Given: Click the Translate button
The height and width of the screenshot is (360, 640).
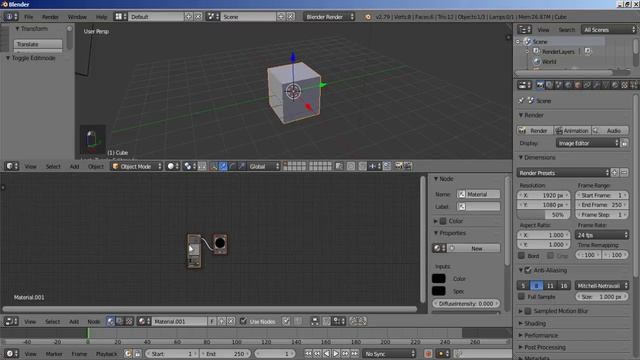Looking at the screenshot, I should click(x=38, y=44).
